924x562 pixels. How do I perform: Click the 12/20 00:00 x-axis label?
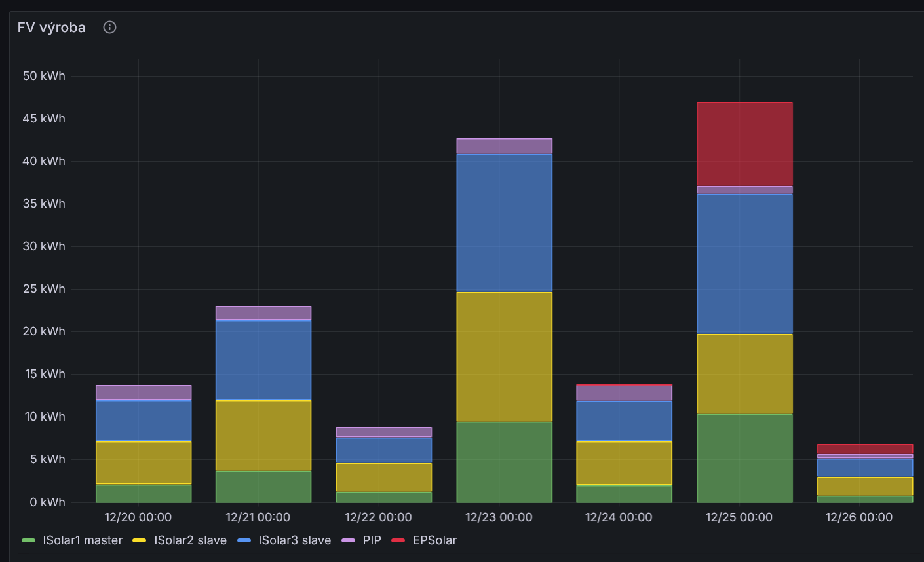click(138, 517)
